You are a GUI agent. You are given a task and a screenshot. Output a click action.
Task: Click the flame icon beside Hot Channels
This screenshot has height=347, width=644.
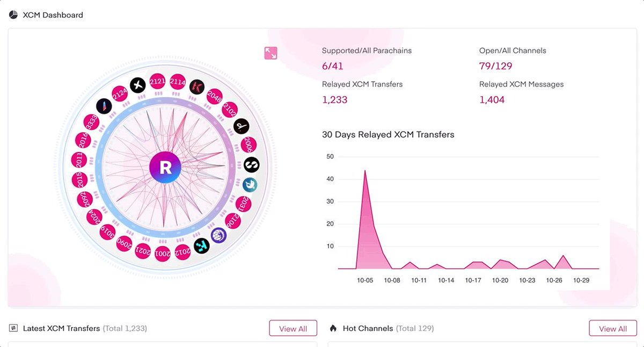coord(333,328)
